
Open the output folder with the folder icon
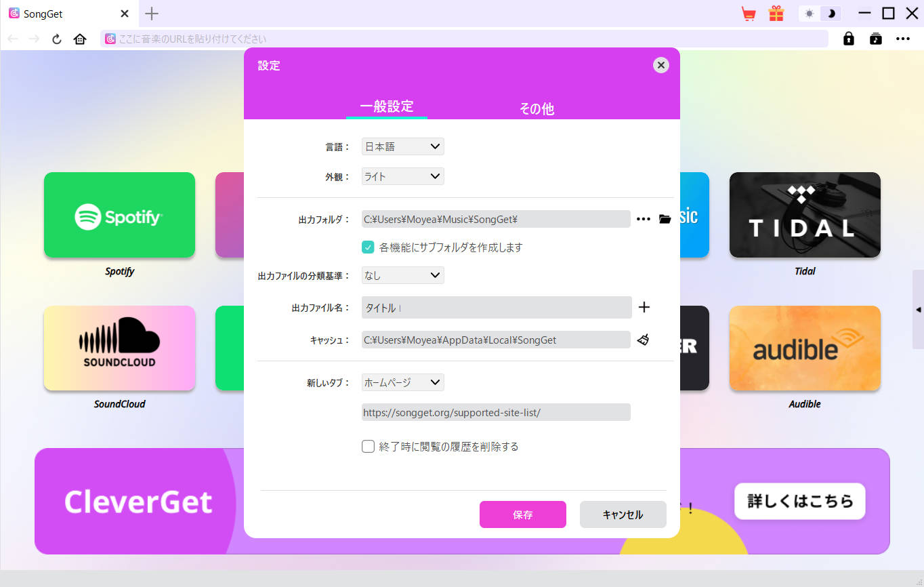coord(665,218)
